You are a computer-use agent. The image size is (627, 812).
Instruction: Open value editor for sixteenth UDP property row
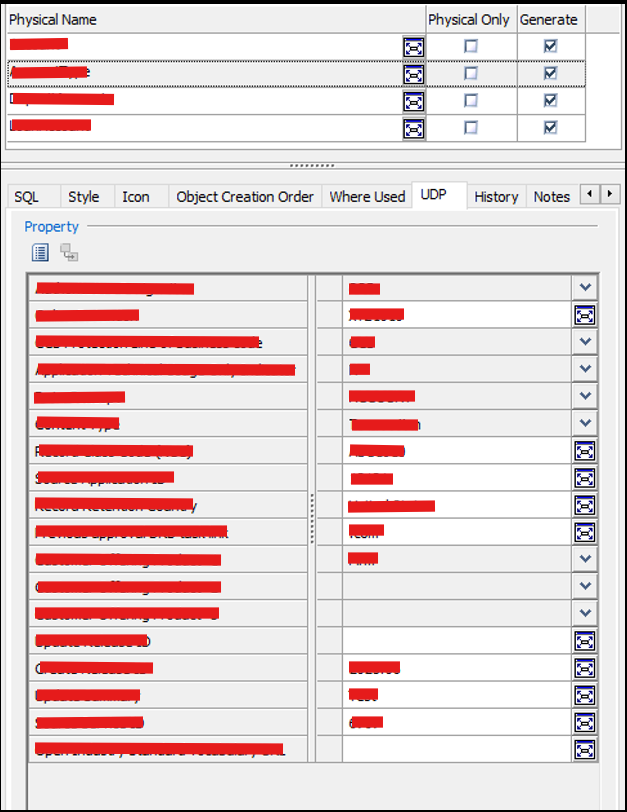[585, 695]
